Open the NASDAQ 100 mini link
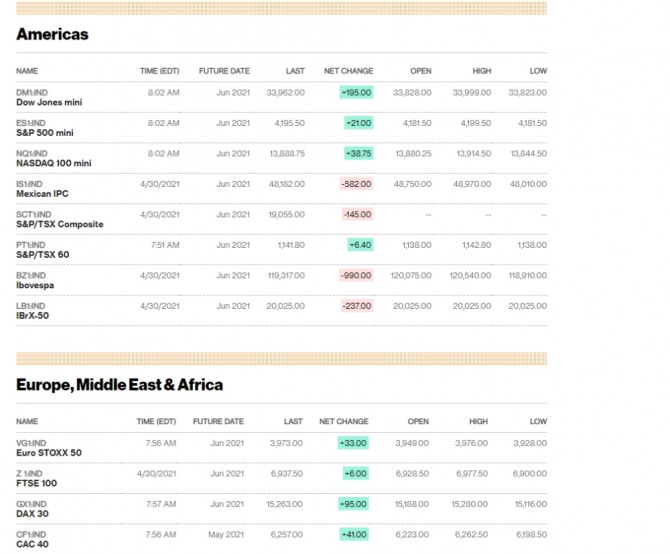The width and height of the screenshot is (670, 554). (54, 163)
